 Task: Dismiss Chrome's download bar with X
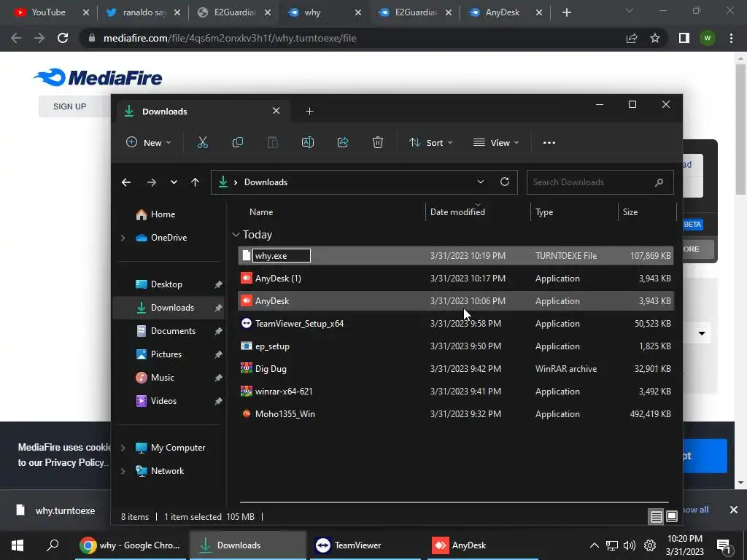(734, 510)
